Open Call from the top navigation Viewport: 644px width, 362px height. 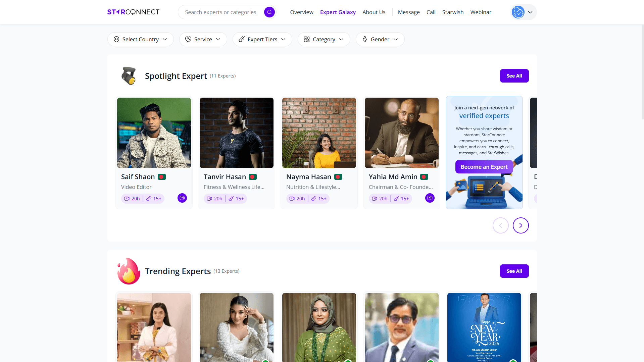431,12
